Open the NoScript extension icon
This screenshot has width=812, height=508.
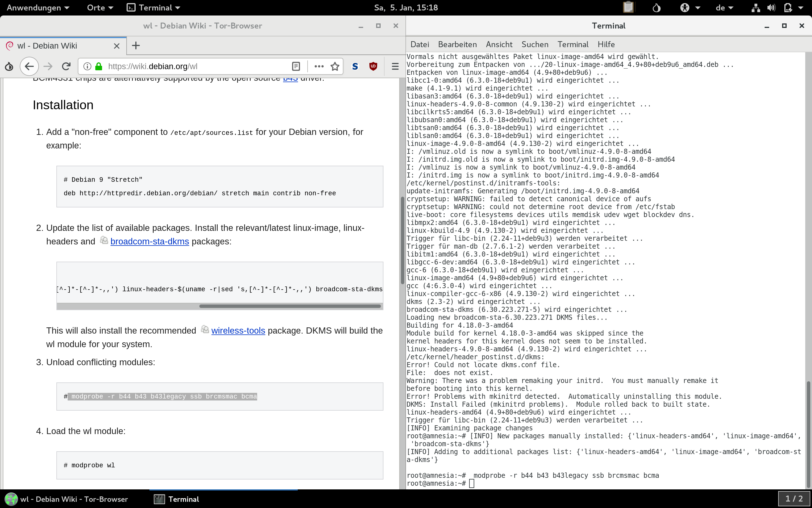click(355, 67)
